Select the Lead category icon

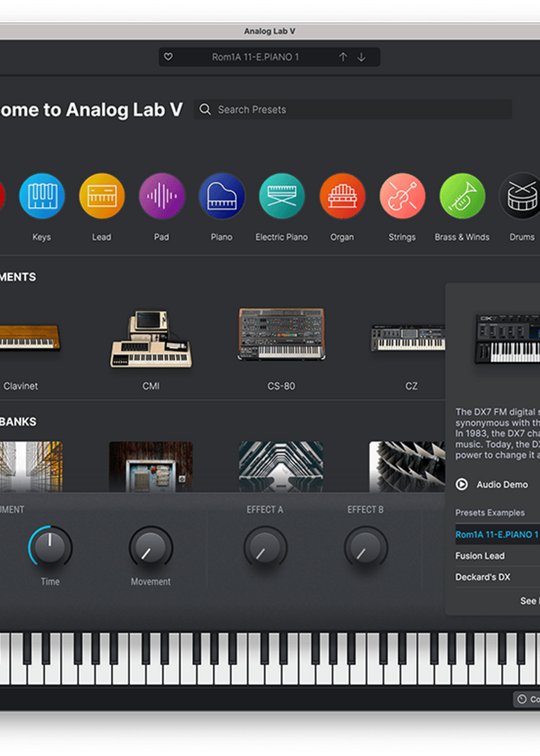point(102,196)
